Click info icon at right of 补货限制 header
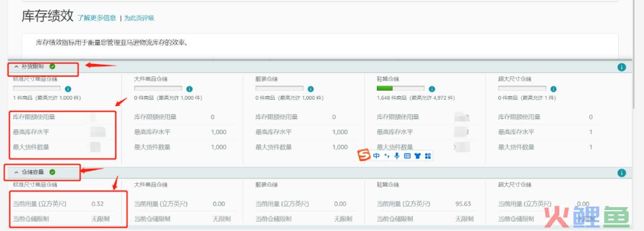The image size is (644, 231). tap(622, 67)
